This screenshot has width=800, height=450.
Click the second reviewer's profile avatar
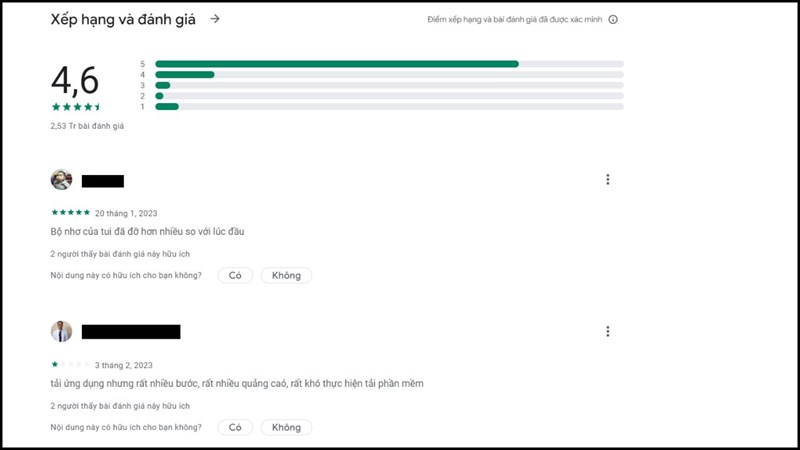61,331
